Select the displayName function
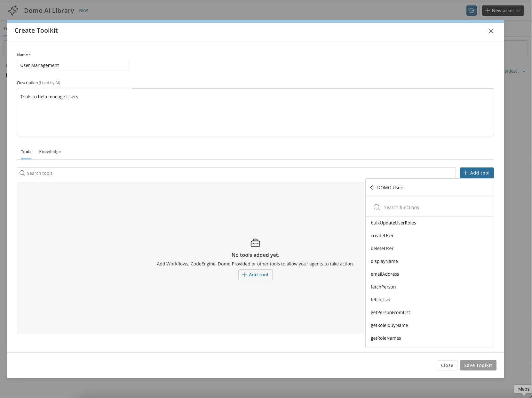Screen dimensions: 532x398 tap(430, 261)
